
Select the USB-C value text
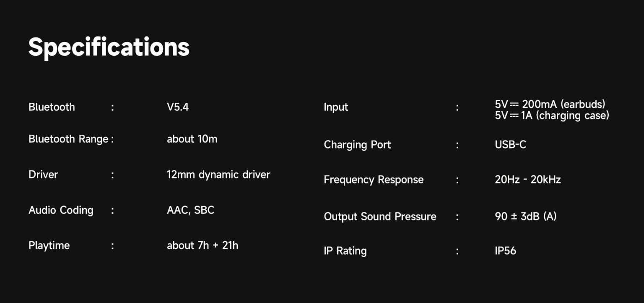point(510,145)
